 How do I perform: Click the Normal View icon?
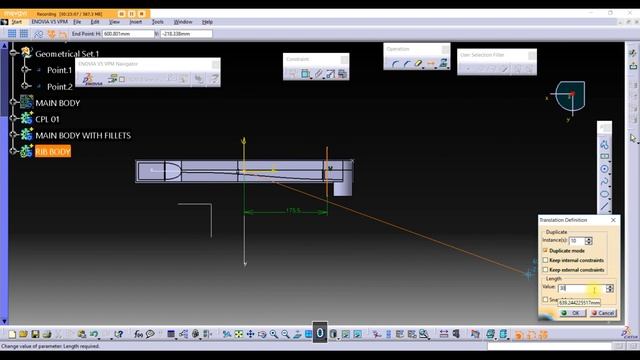pyautogui.click(x=297, y=334)
